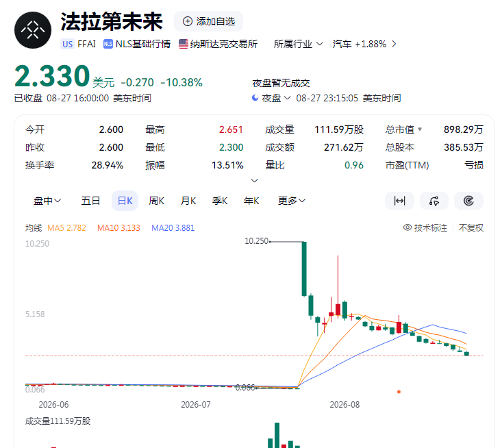Screen dimensions: 502x448
Task: Expand more quote details chevron
Action: pyautogui.click(x=254, y=181)
